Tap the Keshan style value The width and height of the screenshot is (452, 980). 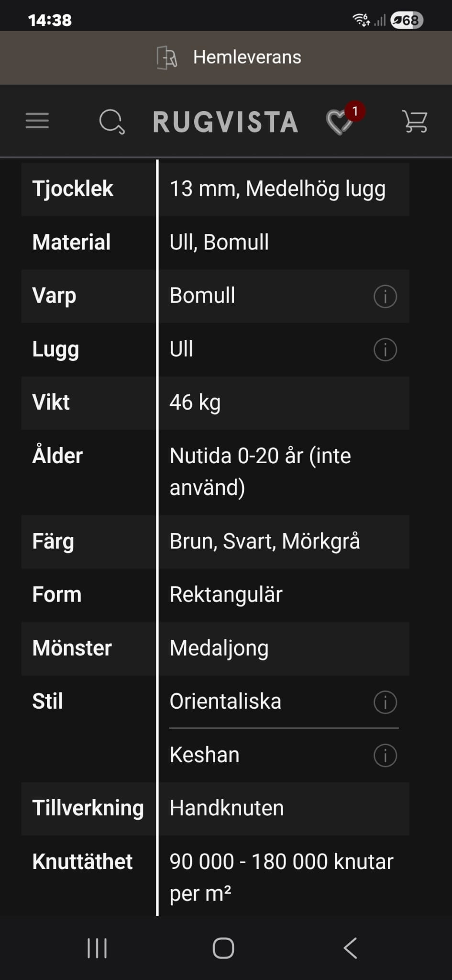click(x=205, y=755)
